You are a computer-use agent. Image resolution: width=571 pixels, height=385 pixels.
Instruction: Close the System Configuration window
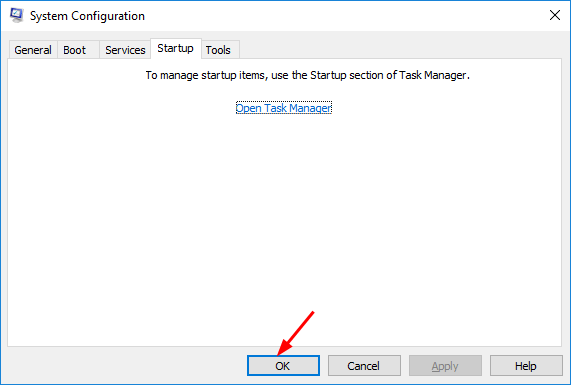(x=555, y=15)
